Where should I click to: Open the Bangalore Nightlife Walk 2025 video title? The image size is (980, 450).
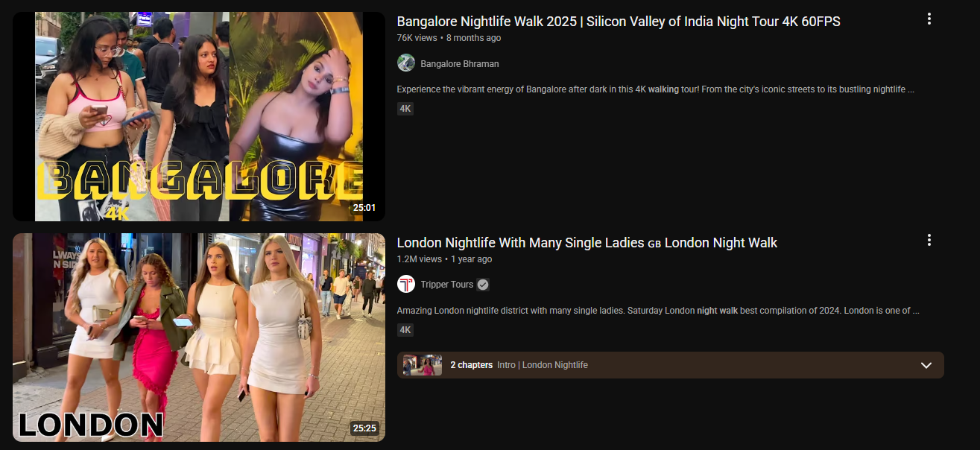click(x=618, y=22)
